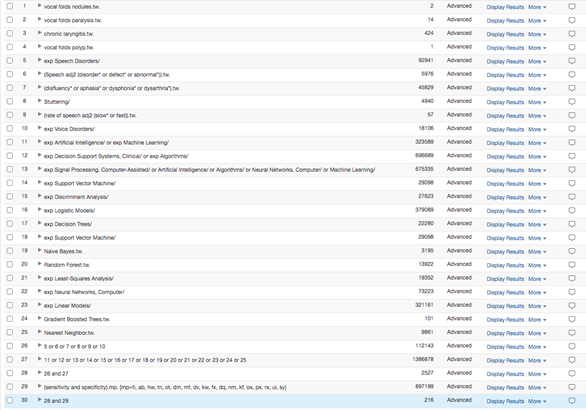The height and width of the screenshot is (410, 586).
Task: Open annotation comment icon for search 1
Action: click(x=571, y=6)
